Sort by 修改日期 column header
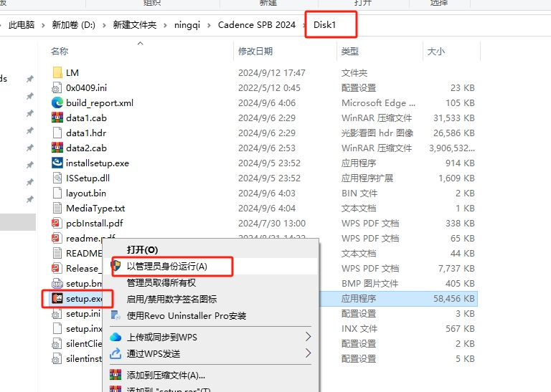551x392 pixels. [x=255, y=51]
